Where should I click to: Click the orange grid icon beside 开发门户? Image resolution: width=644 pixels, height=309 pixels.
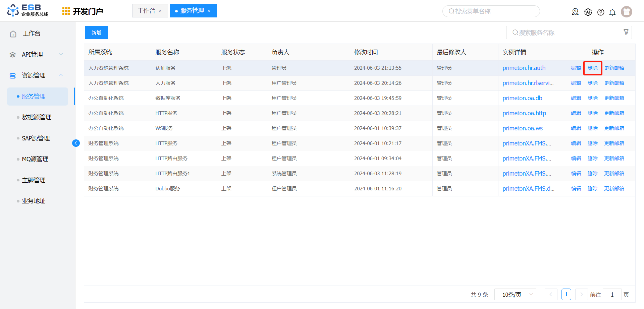(66, 11)
